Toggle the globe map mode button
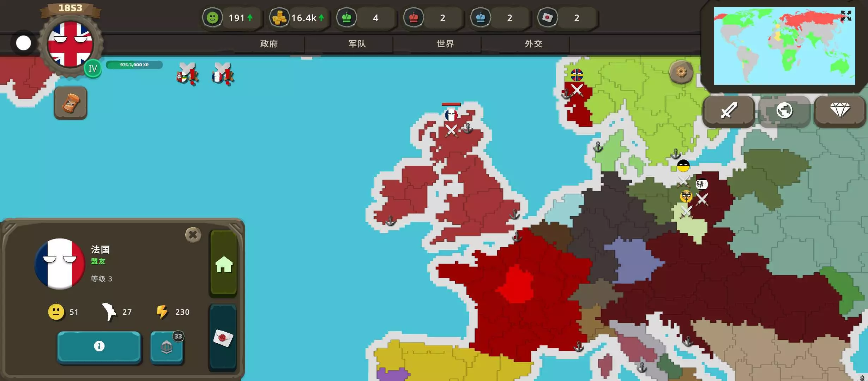 pos(784,111)
